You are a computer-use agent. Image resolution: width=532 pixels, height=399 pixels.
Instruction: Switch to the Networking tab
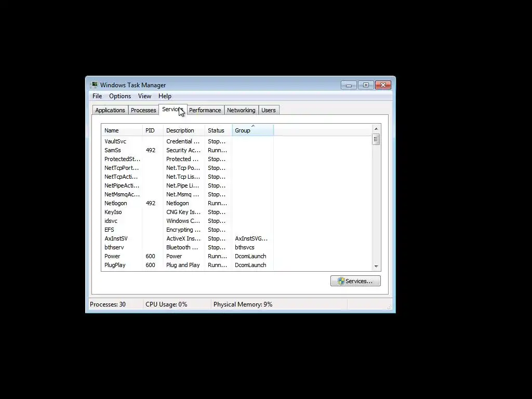click(241, 110)
